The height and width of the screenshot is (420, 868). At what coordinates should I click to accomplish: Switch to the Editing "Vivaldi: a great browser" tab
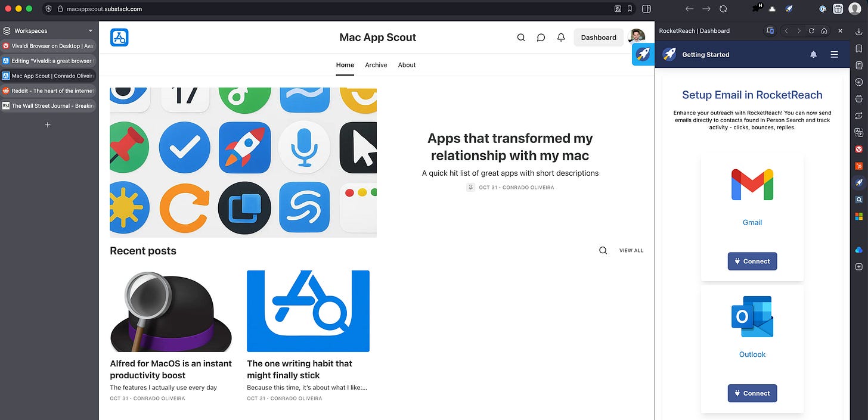[48, 61]
